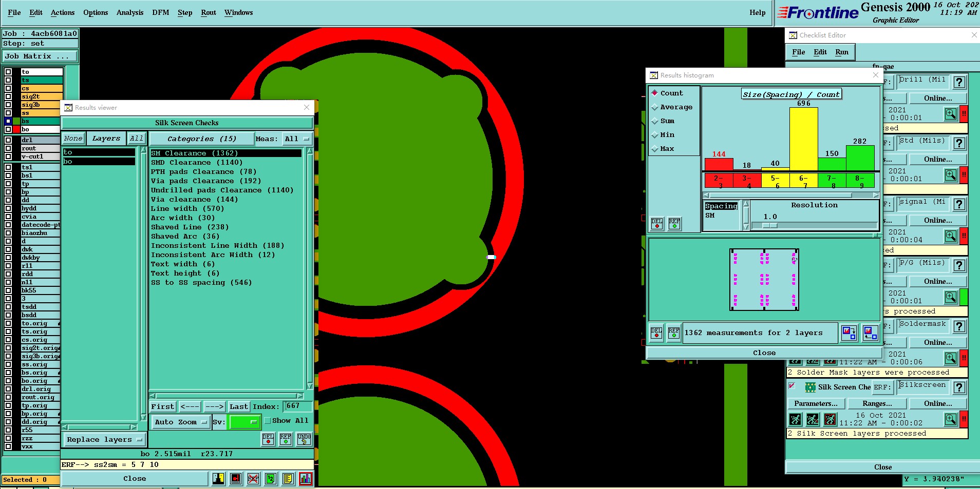980x489 pixels.
Task: Click the second red-to-blue transfer icon in histogram
Action: click(870, 333)
